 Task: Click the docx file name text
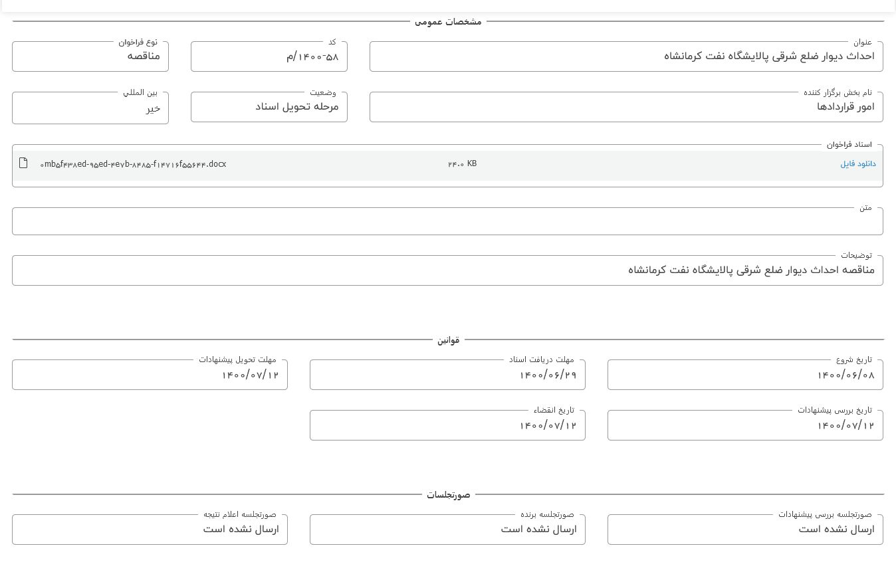tap(133, 164)
